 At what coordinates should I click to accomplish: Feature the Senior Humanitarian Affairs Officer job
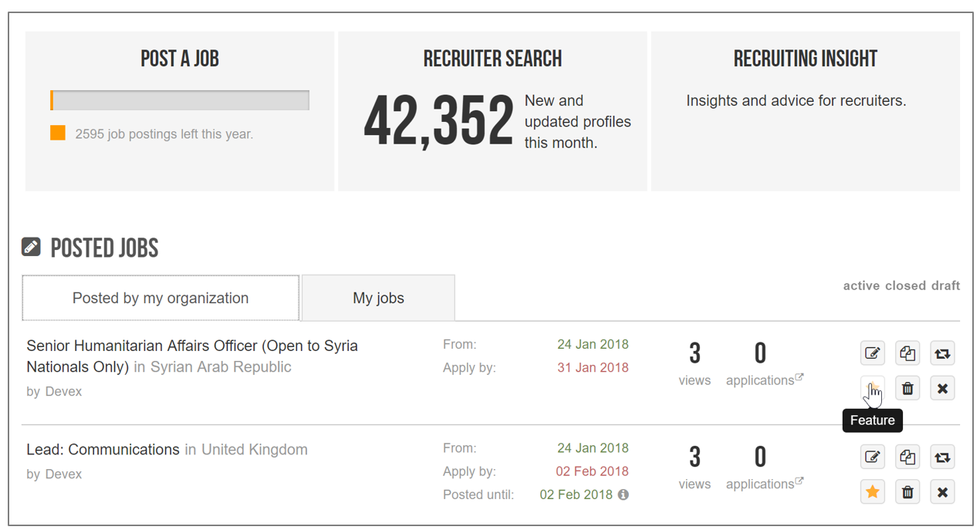click(872, 388)
